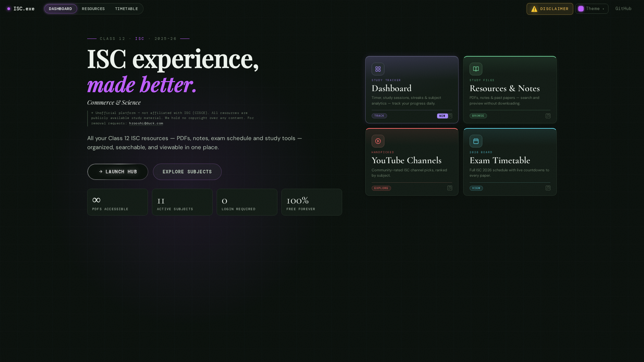The width and height of the screenshot is (644, 362).
Task: Click the YouTube Channels play icon
Action: coord(378,141)
